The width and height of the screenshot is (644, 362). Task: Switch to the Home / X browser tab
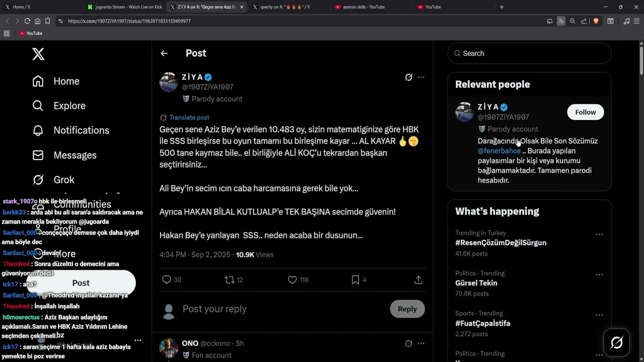click(40, 7)
